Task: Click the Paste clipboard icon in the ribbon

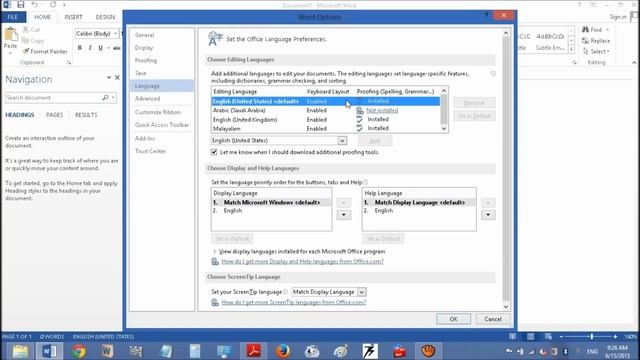Action: coord(11,34)
